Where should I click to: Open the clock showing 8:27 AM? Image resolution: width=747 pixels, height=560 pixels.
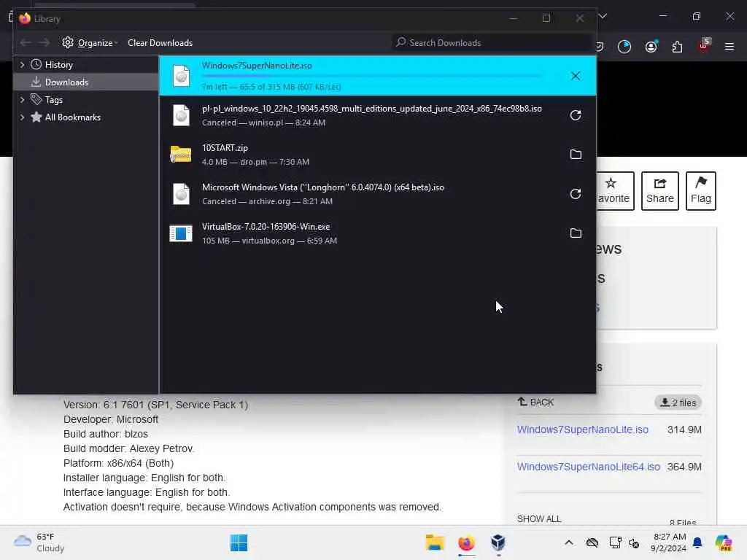click(669, 542)
